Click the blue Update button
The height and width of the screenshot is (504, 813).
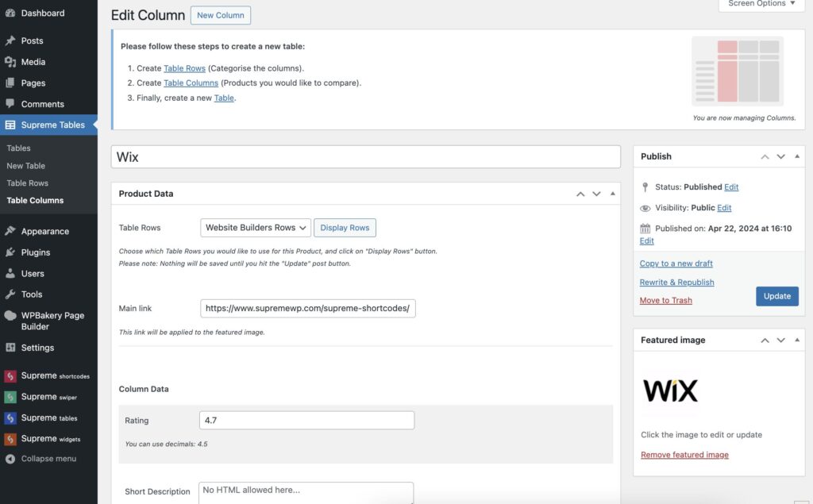coord(776,296)
